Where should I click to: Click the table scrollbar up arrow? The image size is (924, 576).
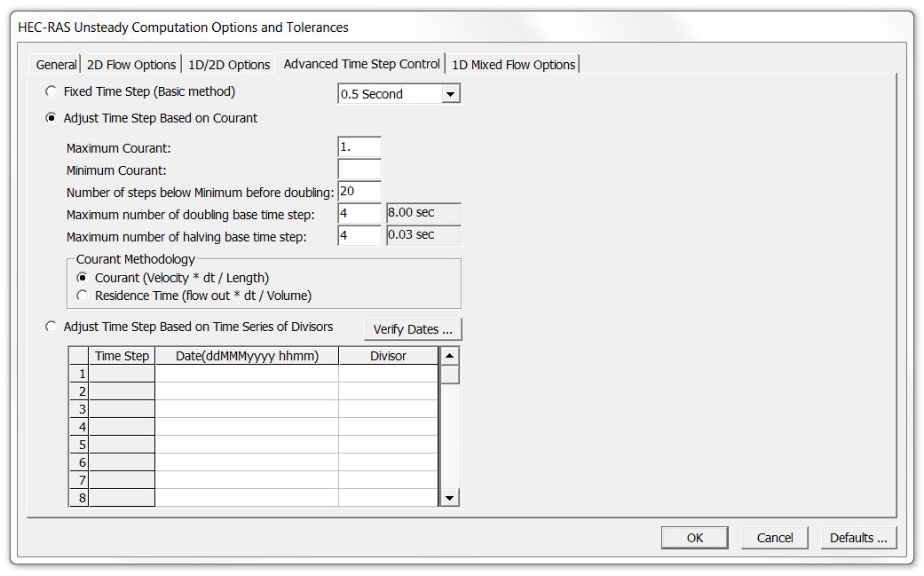[450, 356]
